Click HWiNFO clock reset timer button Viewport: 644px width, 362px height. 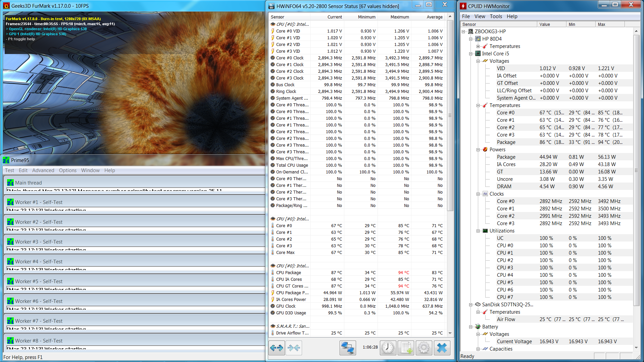point(388,348)
